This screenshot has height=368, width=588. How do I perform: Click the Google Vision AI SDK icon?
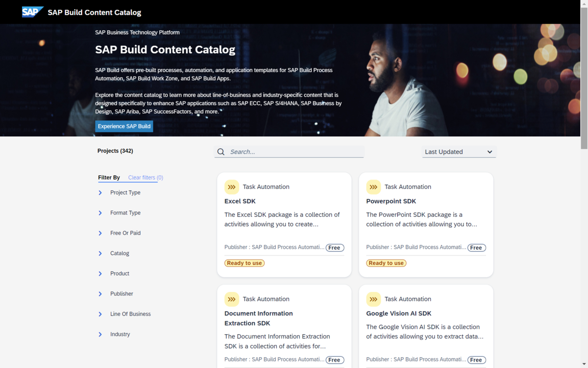coord(373,299)
